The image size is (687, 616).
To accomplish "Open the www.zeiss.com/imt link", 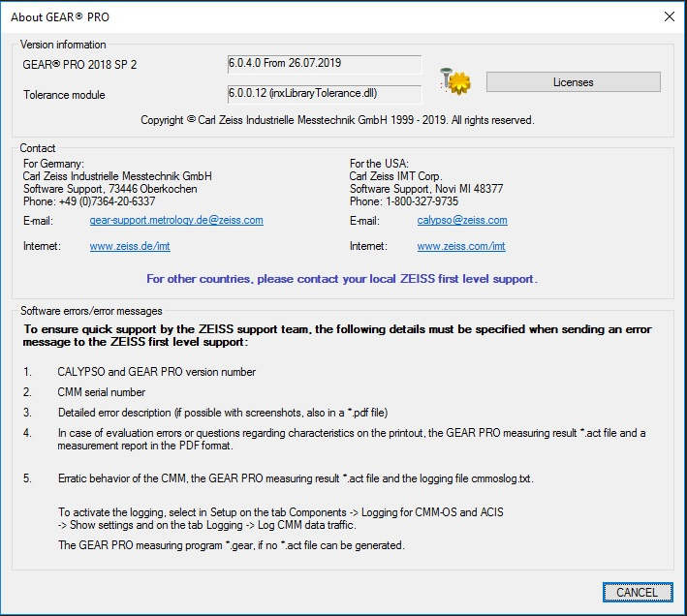I will pos(461,246).
